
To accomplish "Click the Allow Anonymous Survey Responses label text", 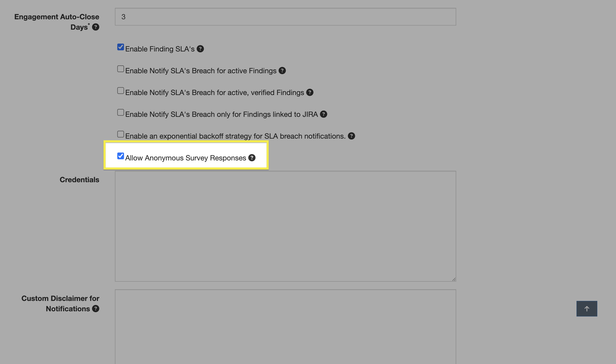I will pos(185,158).
